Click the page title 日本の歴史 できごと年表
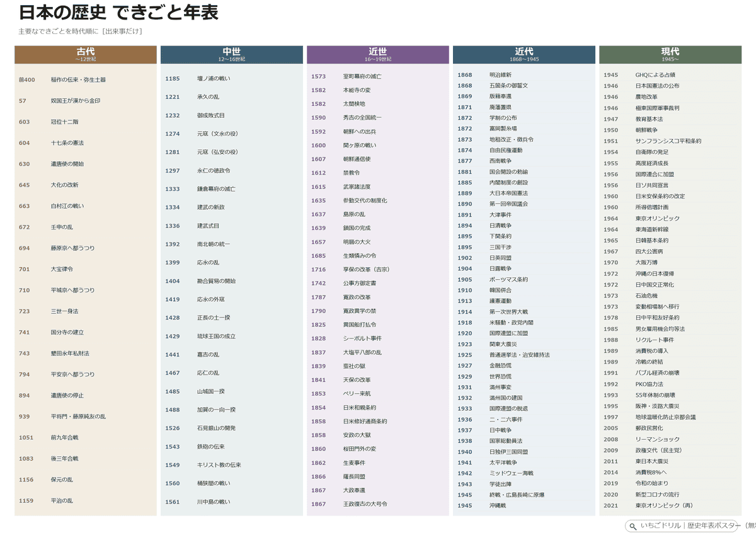The image size is (756, 535). (x=119, y=13)
